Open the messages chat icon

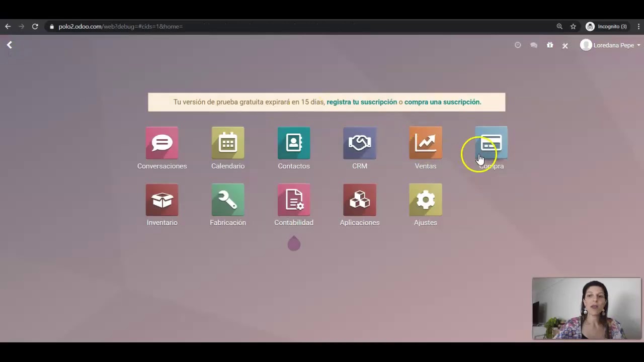534,45
